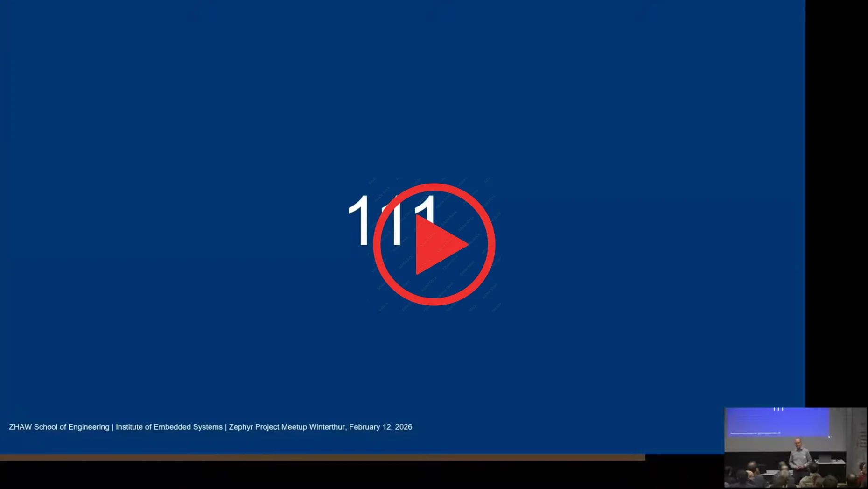The height and width of the screenshot is (489, 868).
Task: Click 'Zephyr Project Meetup Winterthur' footer text
Action: [x=287, y=427]
